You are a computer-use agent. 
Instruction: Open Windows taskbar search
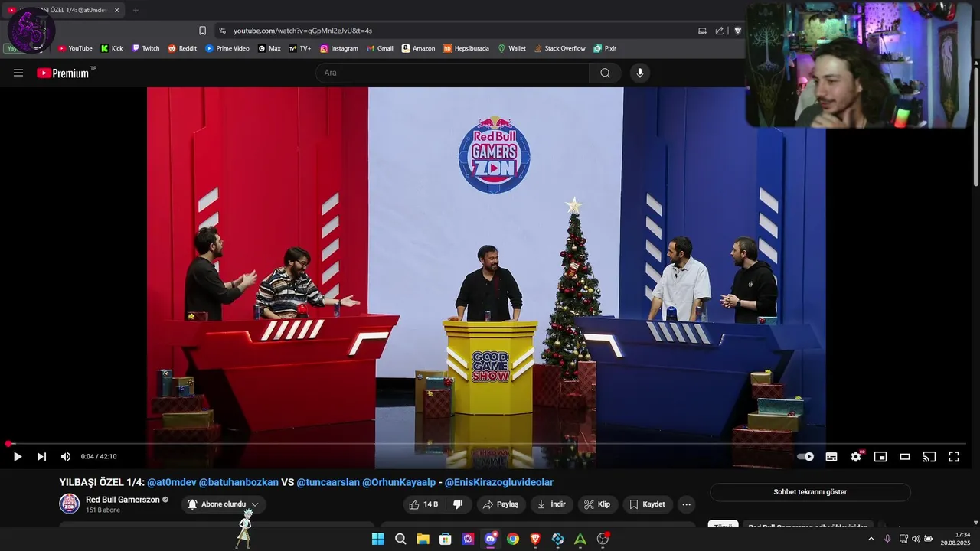pyautogui.click(x=400, y=539)
